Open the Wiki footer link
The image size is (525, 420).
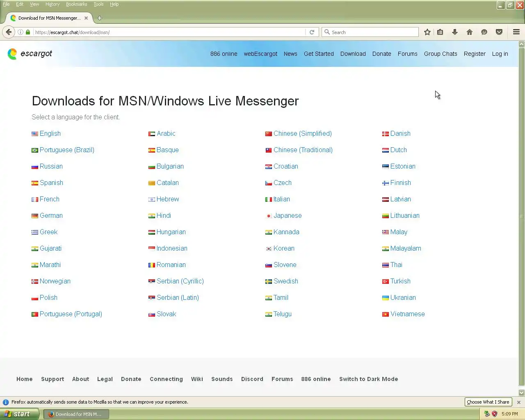(x=197, y=379)
